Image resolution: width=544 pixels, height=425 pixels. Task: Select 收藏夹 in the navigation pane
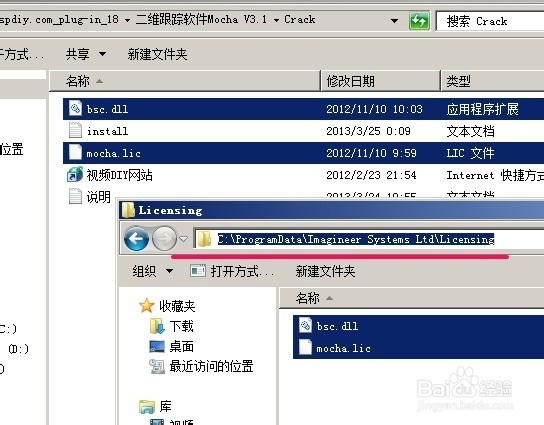[x=177, y=306]
